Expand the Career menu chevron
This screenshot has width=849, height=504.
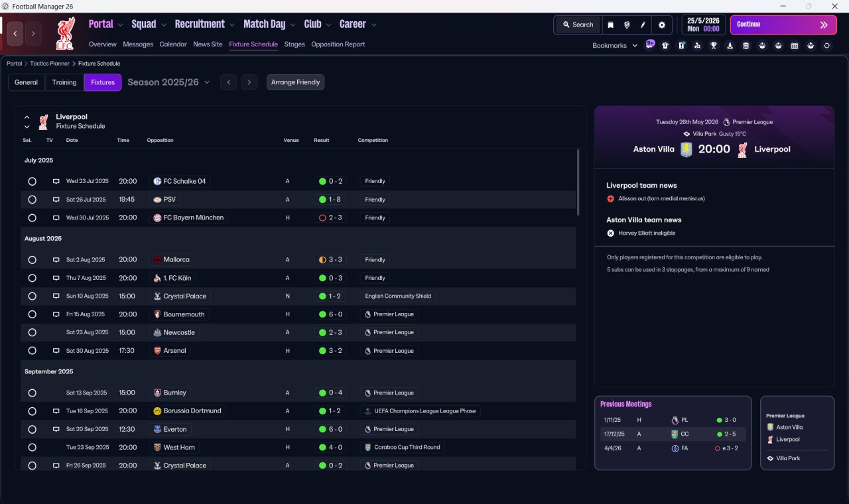pyautogui.click(x=373, y=25)
